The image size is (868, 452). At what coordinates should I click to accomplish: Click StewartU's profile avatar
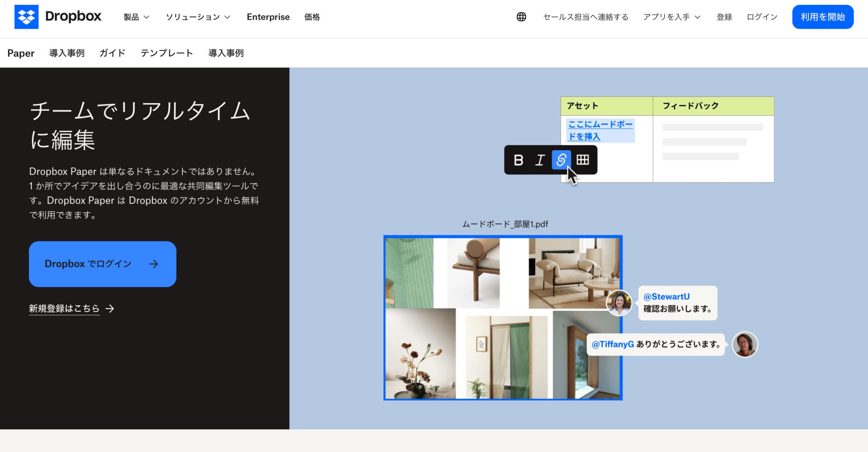pos(618,303)
